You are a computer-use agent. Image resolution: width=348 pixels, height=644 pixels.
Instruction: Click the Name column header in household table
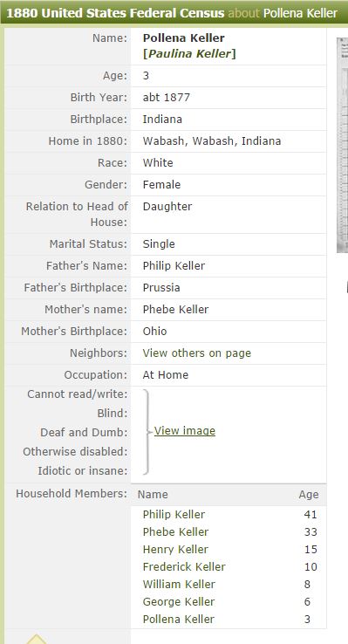(153, 495)
